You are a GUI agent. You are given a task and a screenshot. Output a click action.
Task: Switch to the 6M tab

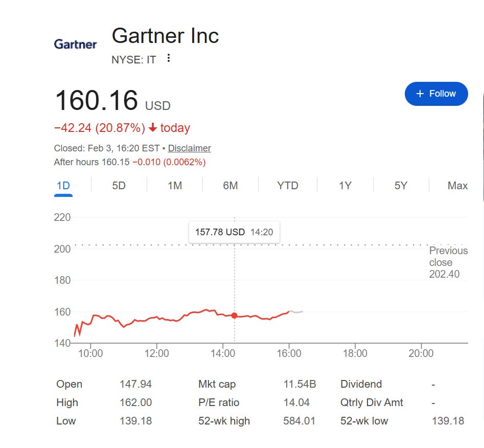231,186
